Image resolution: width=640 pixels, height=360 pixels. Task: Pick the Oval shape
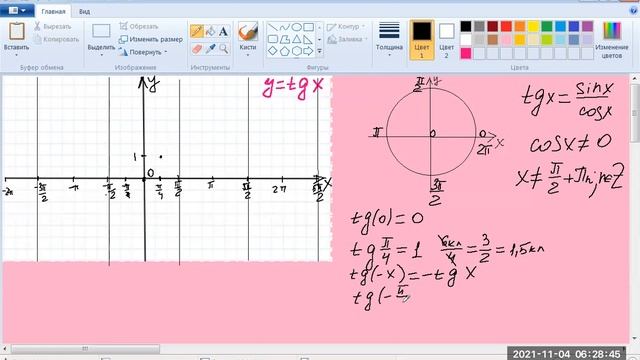click(297, 27)
